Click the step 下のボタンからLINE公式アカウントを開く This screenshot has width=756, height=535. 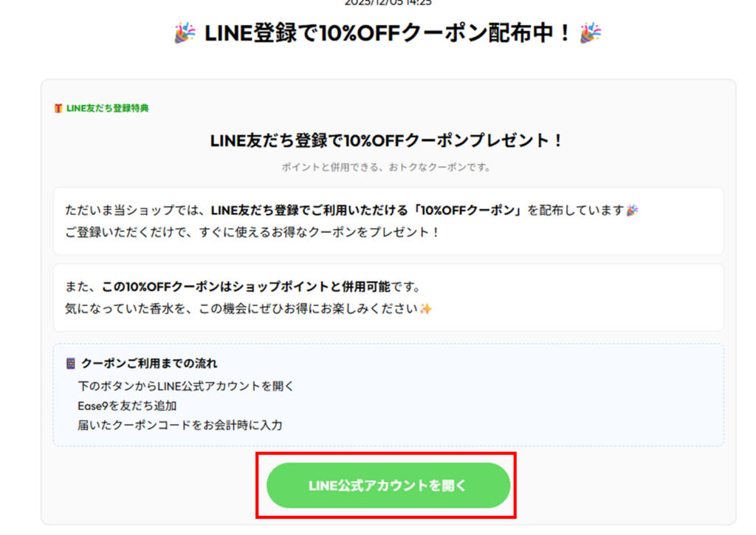coord(186,386)
